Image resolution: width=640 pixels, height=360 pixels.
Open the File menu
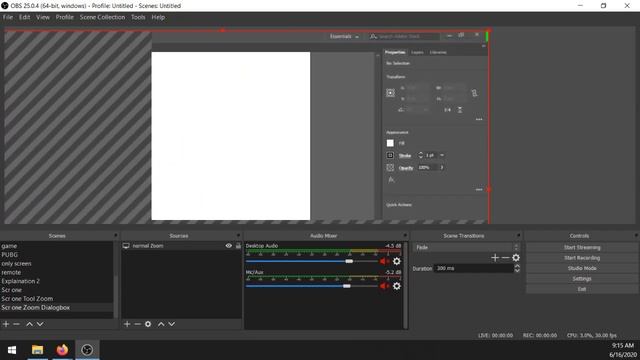pyautogui.click(x=8, y=17)
